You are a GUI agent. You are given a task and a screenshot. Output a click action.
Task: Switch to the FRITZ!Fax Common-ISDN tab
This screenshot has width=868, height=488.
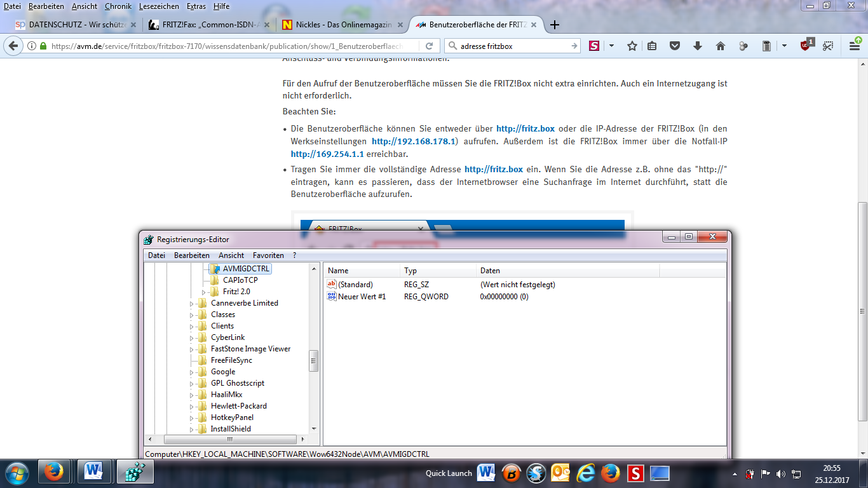209,25
